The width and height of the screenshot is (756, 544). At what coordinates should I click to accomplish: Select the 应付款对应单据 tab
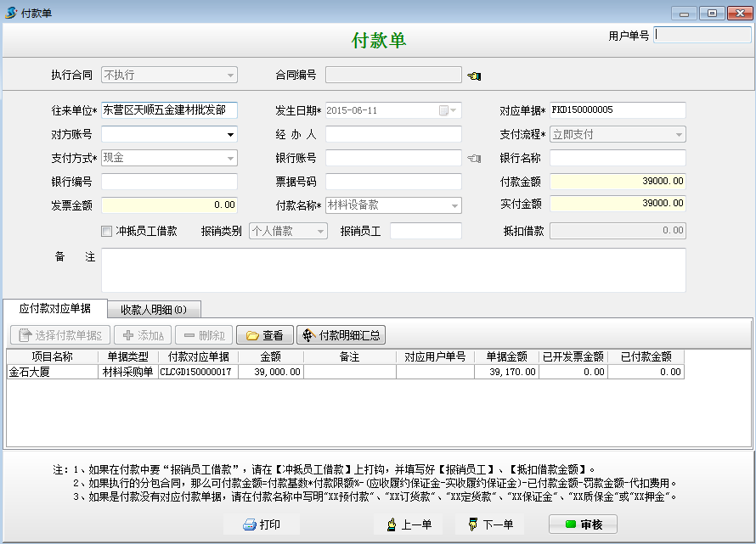54,309
